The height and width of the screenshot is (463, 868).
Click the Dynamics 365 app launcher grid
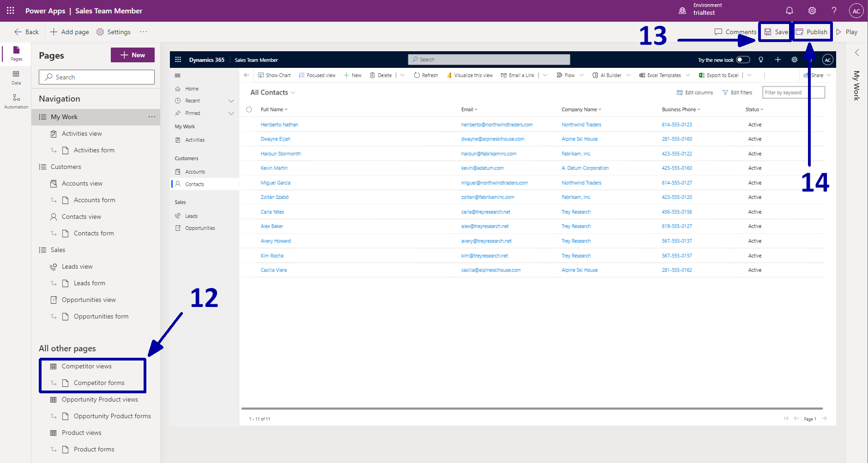coord(178,60)
